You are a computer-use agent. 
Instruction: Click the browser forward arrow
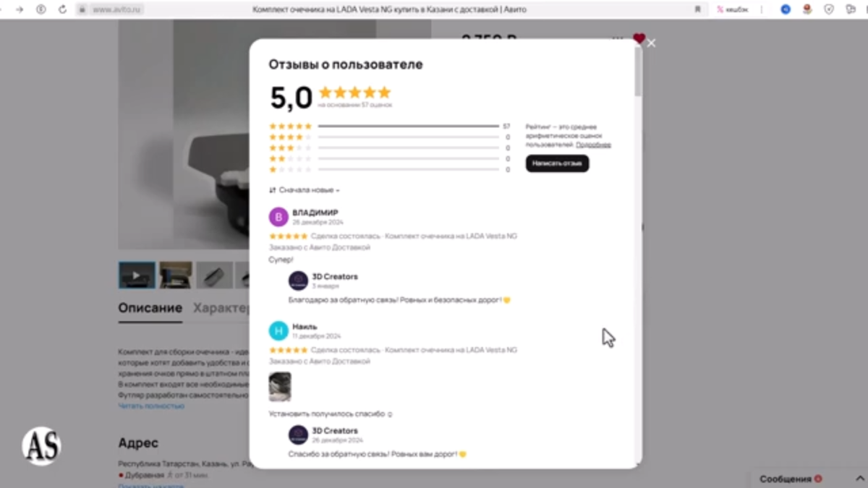tap(20, 9)
